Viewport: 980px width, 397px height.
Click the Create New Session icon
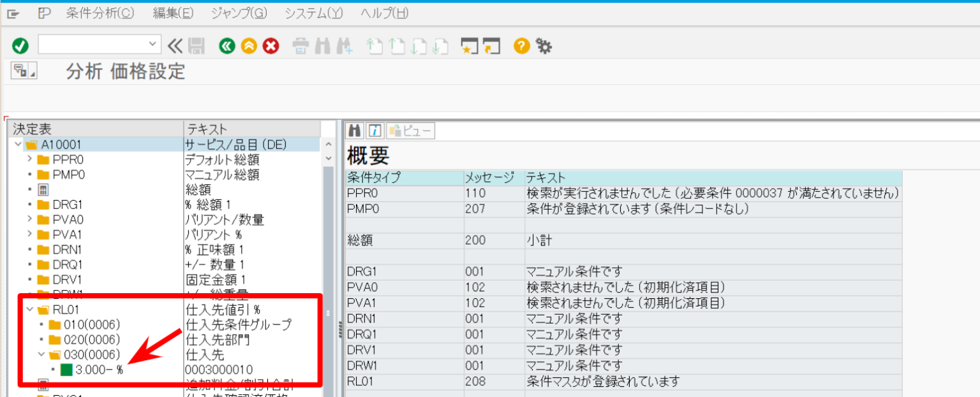click(x=470, y=46)
